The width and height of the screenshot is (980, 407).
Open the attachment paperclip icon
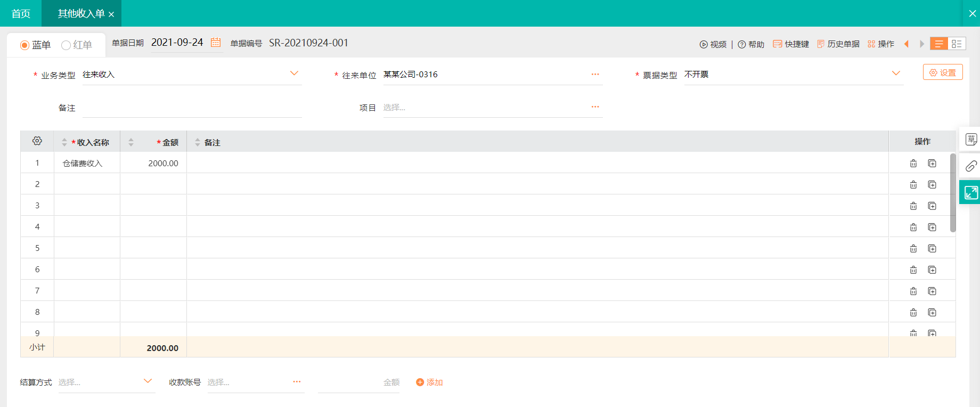[971, 166]
